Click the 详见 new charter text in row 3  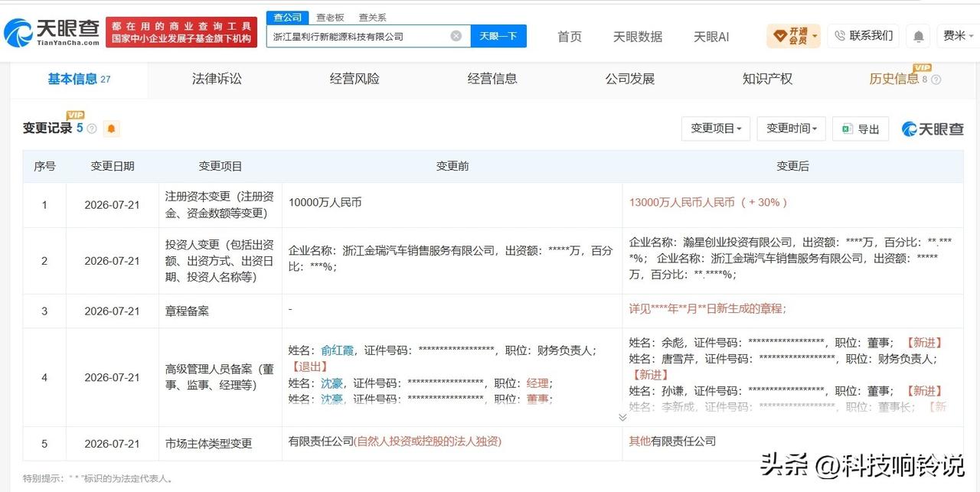coord(707,308)
